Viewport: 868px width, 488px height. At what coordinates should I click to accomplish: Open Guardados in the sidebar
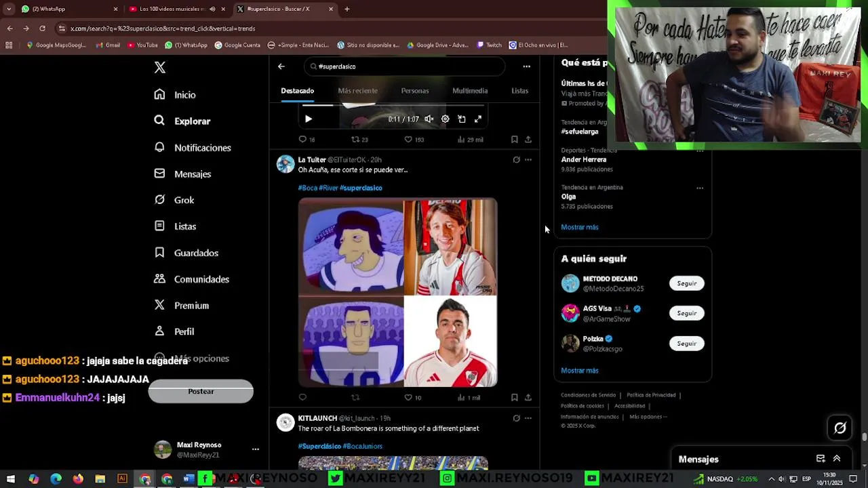186,253
